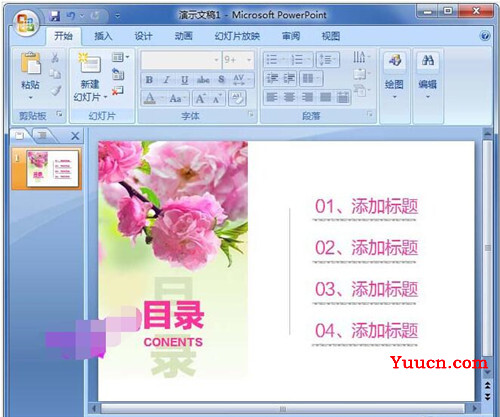Increase the list indent level
Viewport: 500px width, 417px height.
[289, 79]
